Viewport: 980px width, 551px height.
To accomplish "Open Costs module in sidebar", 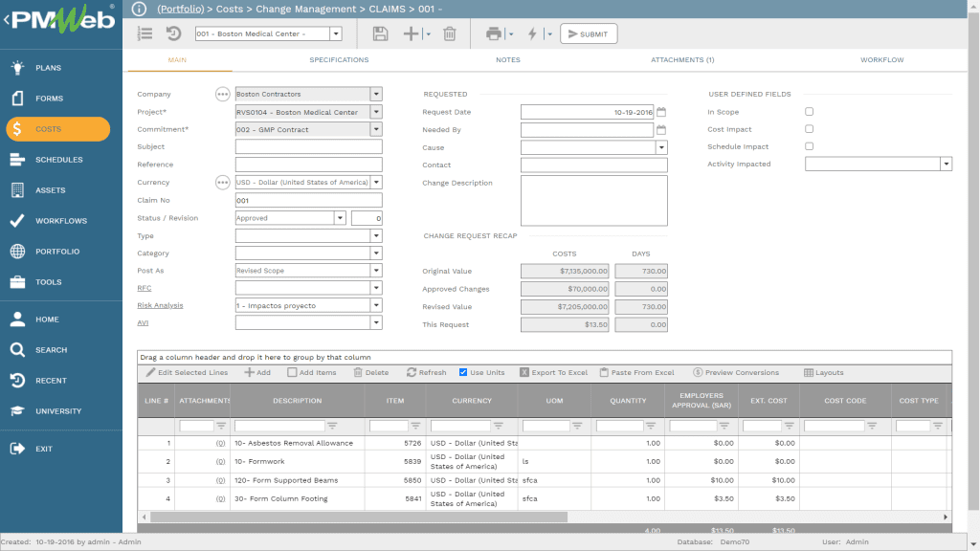I will (x=58, y=129).
